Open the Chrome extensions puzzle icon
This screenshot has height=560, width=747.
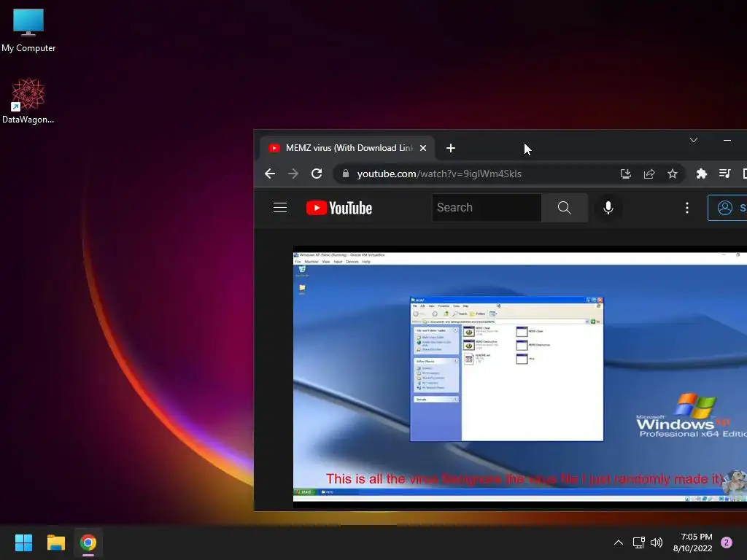point(701,174)
